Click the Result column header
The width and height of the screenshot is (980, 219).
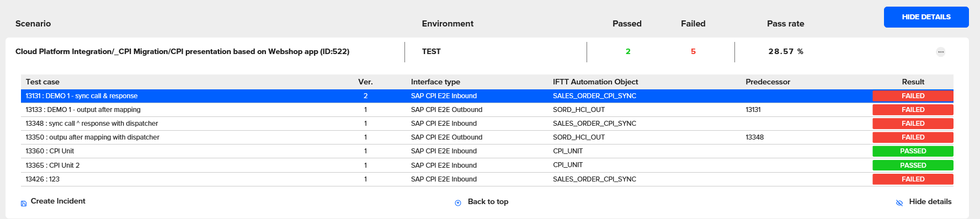913,82
